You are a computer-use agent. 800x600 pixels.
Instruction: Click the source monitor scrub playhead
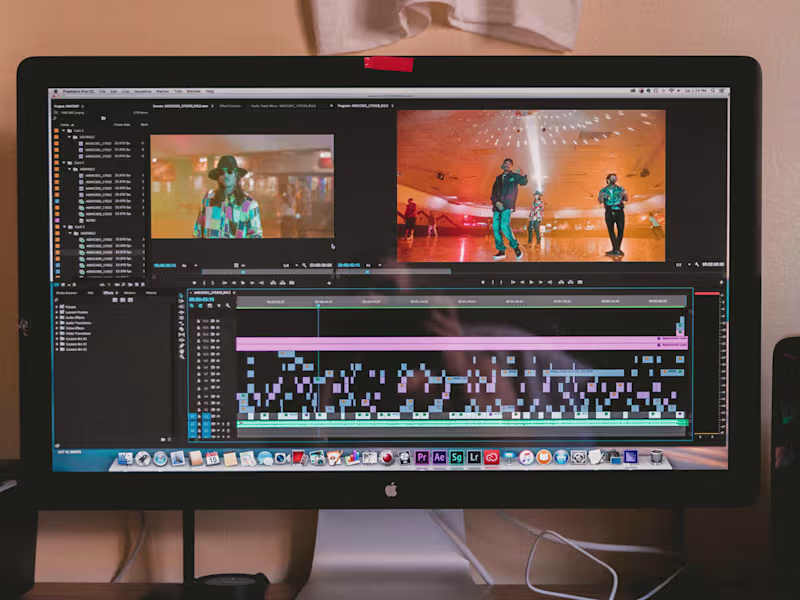coord(243,272)
